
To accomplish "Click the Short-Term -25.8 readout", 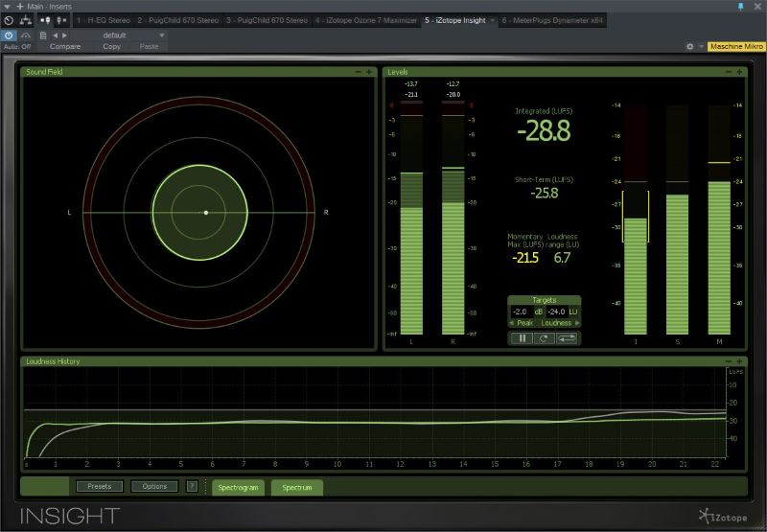I will click(x=544, y=193).
